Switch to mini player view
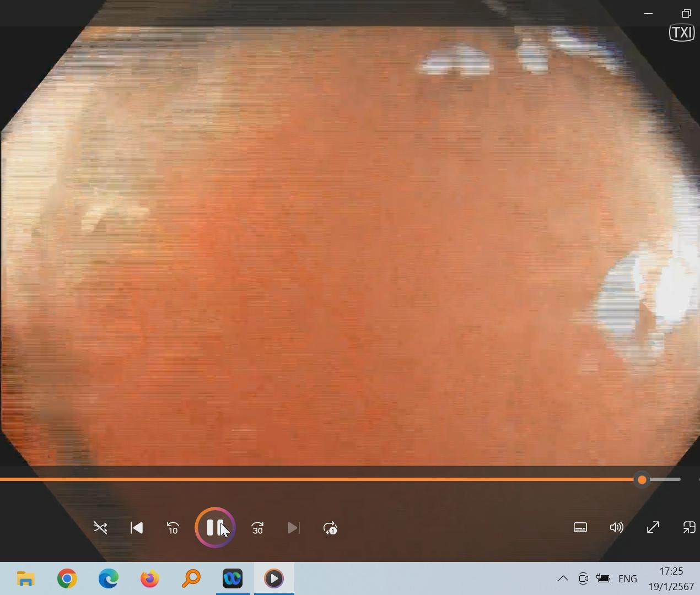Screen dimensions: 700x595 689,528
